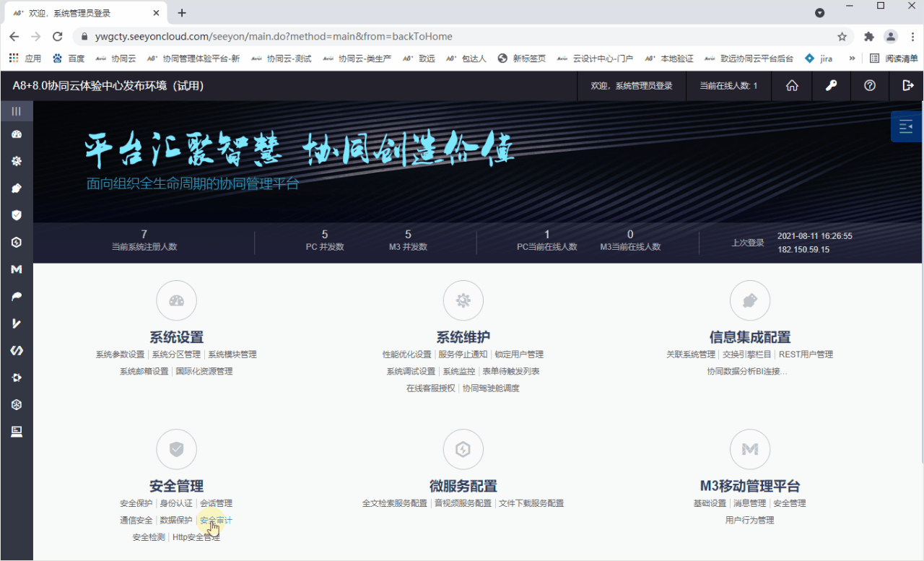Viewport: 924px width, 561px height.
Task: Click the code brackets icon in the sidebar
Action: [16, 350]
